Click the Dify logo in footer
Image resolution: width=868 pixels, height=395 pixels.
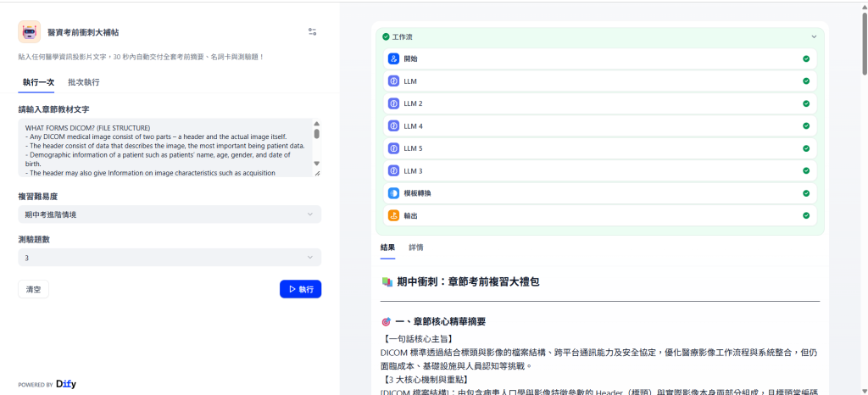click(66, 384)
